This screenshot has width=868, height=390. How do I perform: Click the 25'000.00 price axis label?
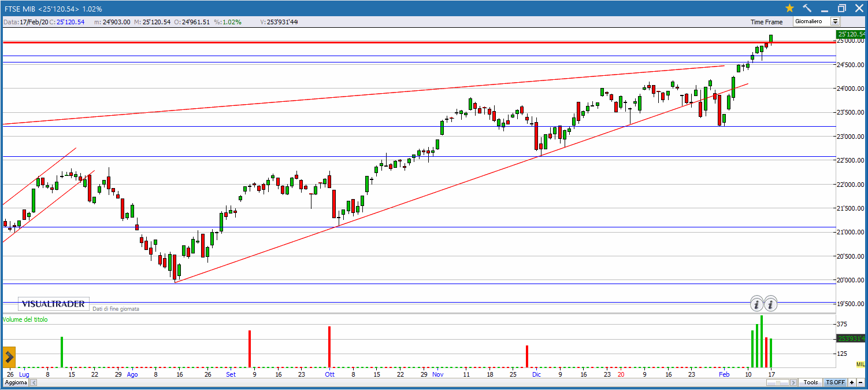(852, 41)
